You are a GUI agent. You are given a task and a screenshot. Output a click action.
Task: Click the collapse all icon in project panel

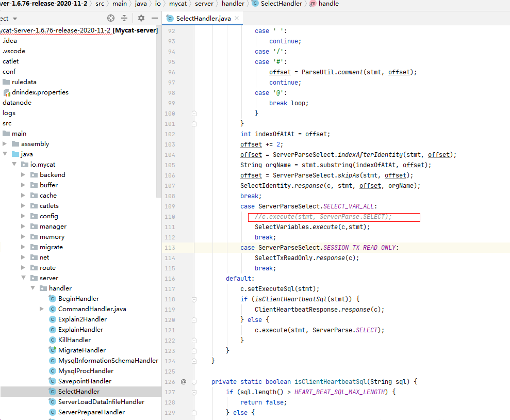pyautogui.click(x=124, y=18)
